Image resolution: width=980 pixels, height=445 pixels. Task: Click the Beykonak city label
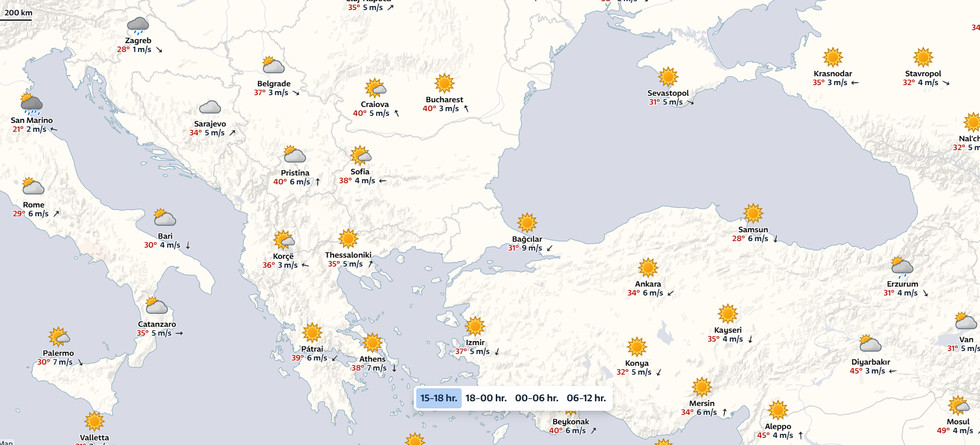[x=571, y=422]
